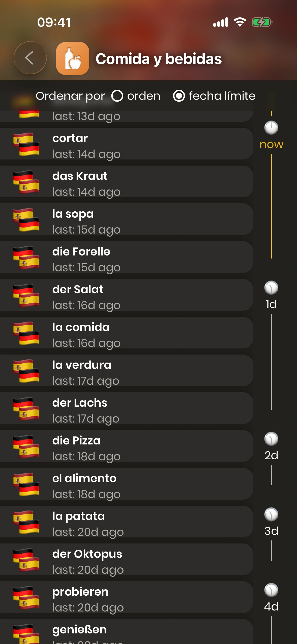Select the 'fecha límite' radio button

[179, 96]
